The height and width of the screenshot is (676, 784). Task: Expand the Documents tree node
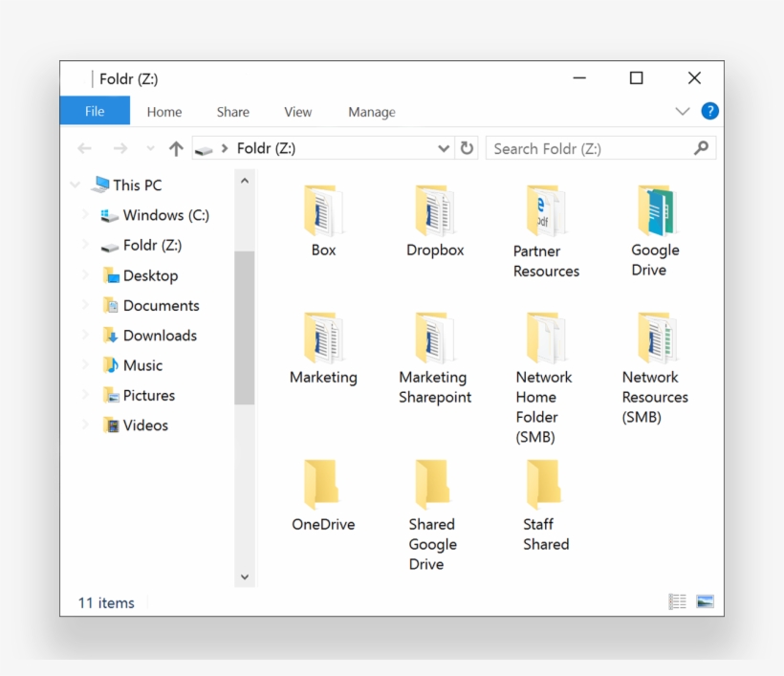[85, 306]
